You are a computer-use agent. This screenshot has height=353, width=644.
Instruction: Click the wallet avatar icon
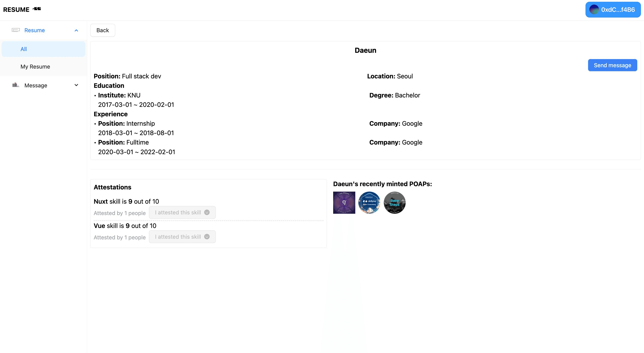pos(594,10)
